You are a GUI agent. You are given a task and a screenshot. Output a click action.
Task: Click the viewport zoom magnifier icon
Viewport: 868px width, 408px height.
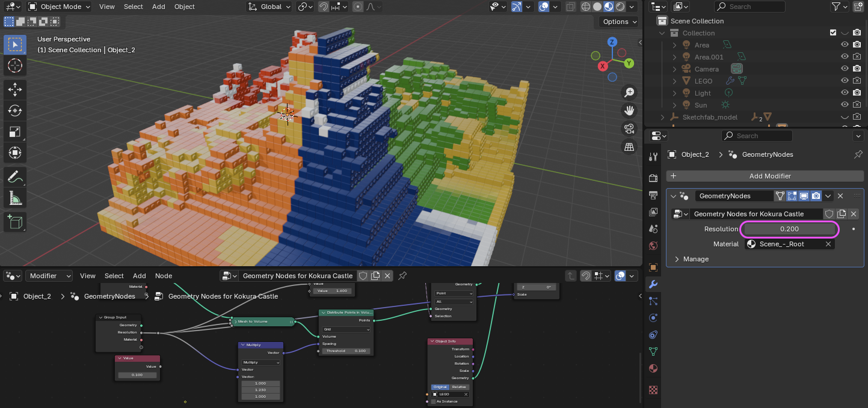[x=629, y=93]
